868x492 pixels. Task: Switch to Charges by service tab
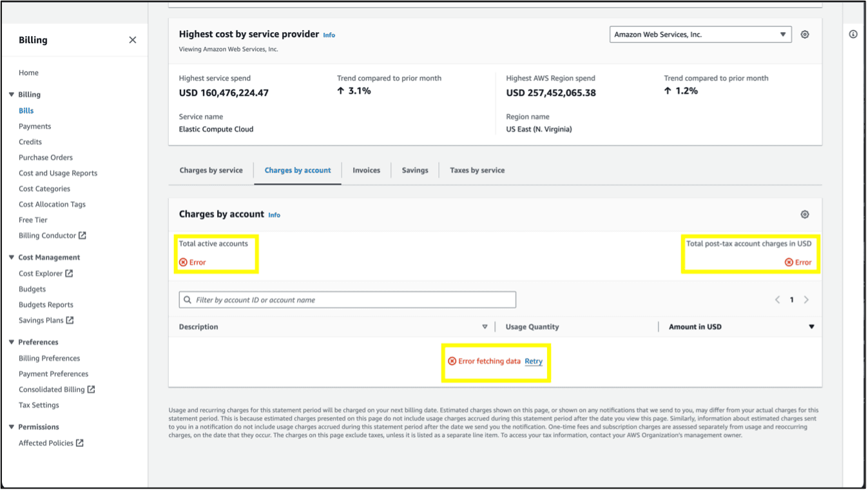pos(211,170)
